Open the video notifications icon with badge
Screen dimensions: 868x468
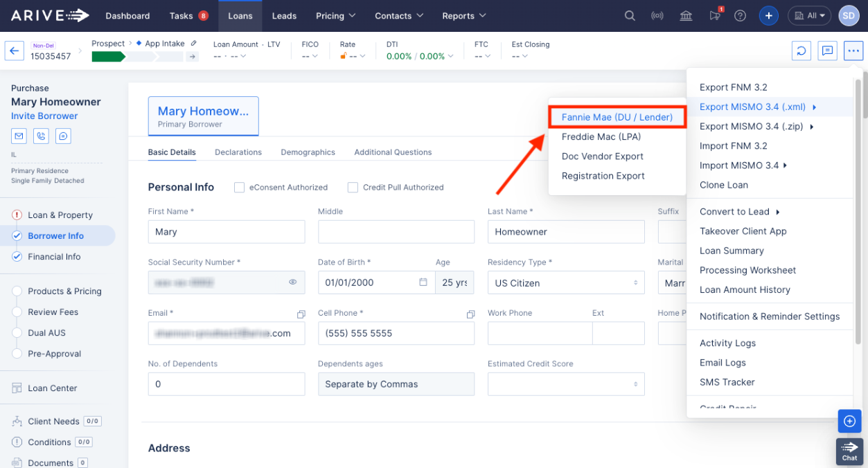[715, 16]
